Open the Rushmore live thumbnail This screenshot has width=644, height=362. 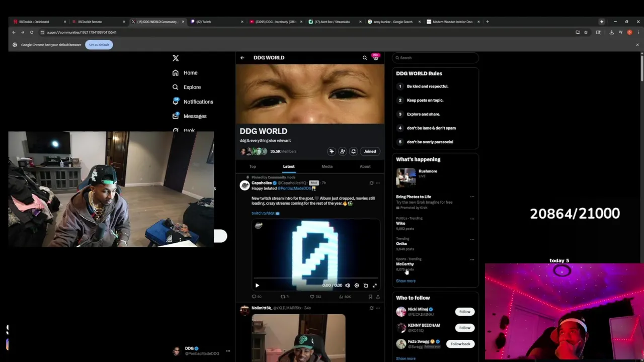(406, 177)
